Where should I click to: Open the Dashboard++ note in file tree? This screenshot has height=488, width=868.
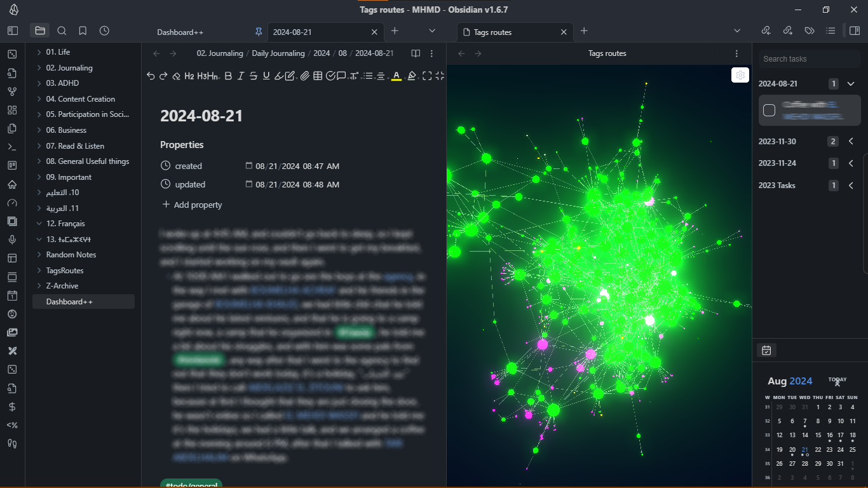[x=84, y=302]
